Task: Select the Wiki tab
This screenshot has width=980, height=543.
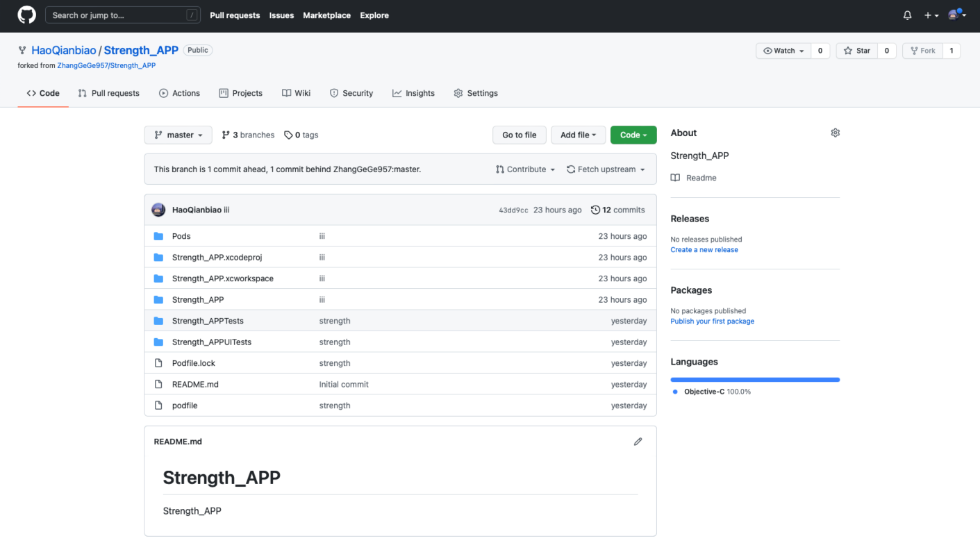Action: [296, 93]
